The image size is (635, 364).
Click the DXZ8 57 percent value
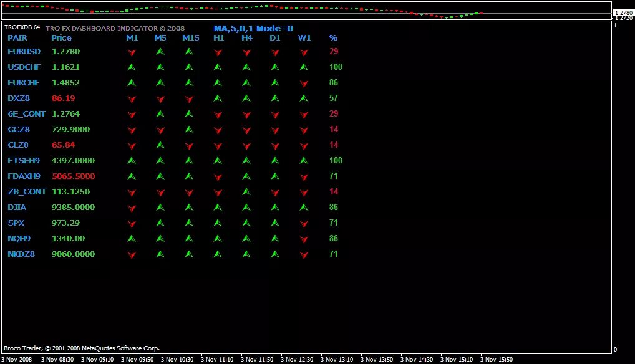point(333,98)
